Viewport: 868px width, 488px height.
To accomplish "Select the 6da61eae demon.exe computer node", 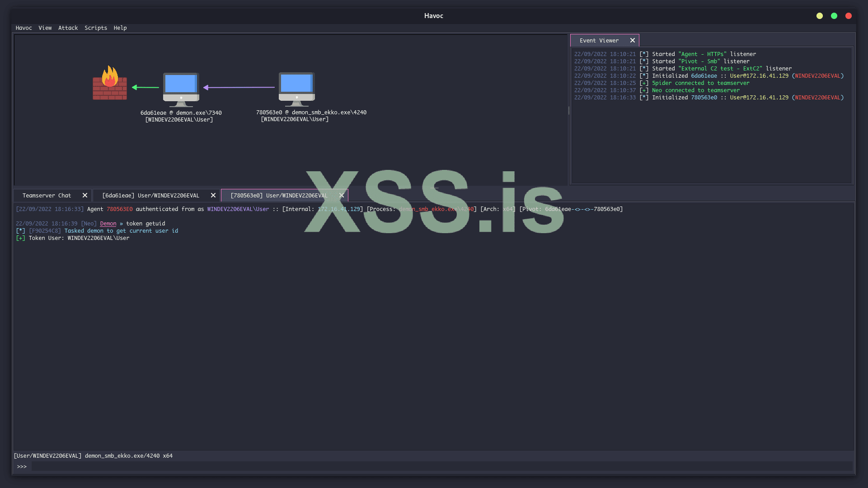I will [x=181, y=89].
